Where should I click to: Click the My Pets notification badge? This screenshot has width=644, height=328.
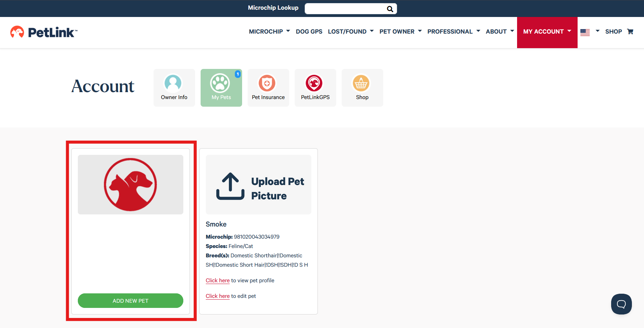[238, 74]
